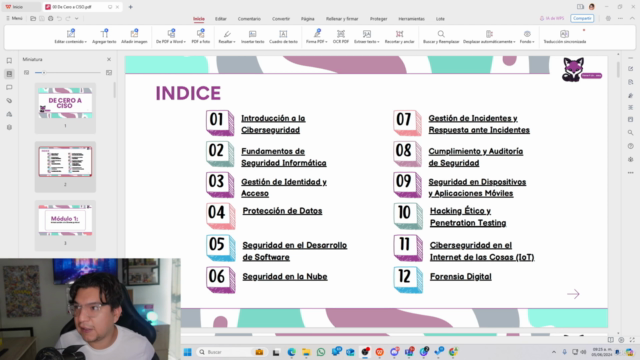Open Cumplimiento y Auditoría de Seguridad link
This screenshot has height=360, width=640.
point(476,157)
